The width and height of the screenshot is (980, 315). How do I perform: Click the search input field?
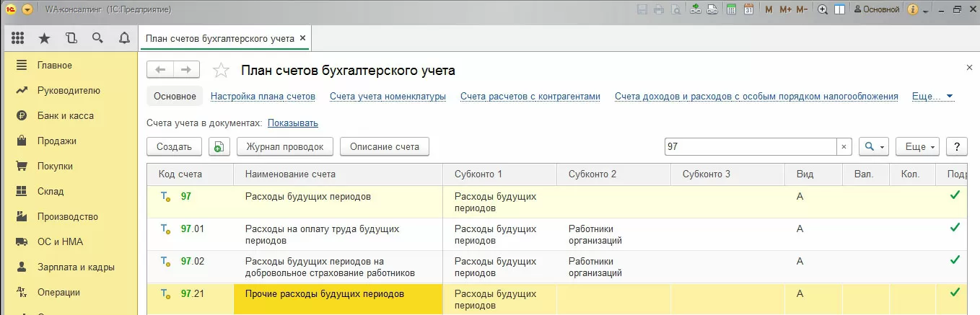(x=751, y=146)
